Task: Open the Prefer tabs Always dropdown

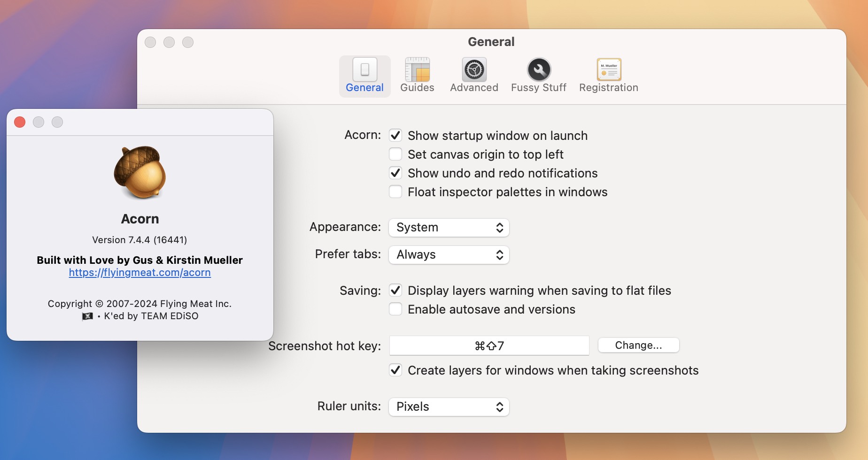Action: (449, 255)
